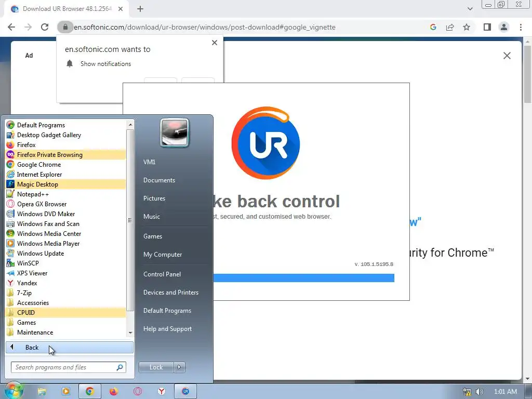Expand the Maintenance folder
This screenshot has height=399, width=532.
coord(66,332)
